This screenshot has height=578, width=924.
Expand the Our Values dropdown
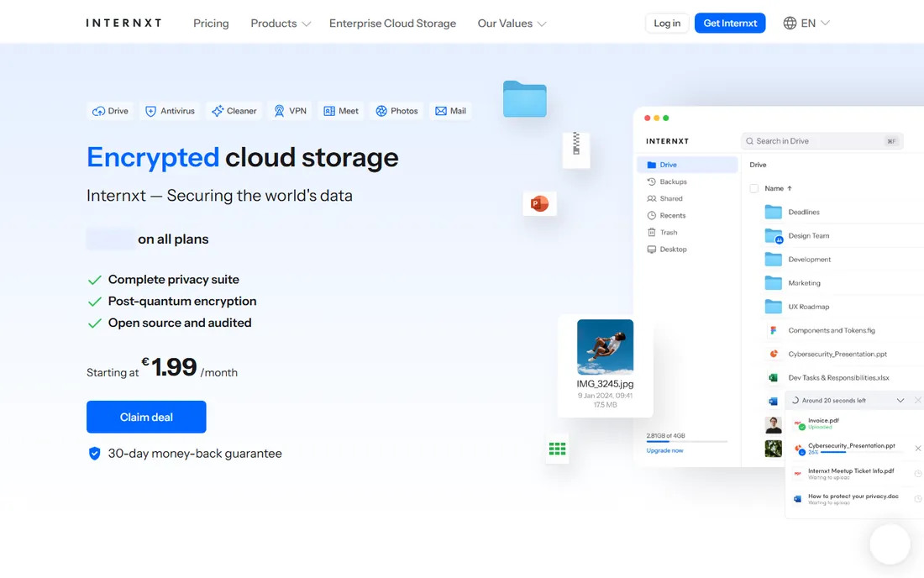(512, 23)
